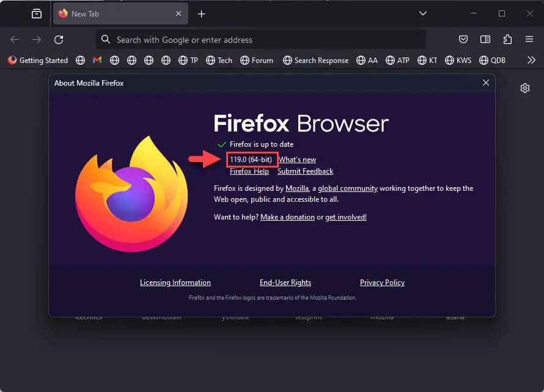Open the Search Response bookmark
Screen dimensions: 544x392
(315, 61)
